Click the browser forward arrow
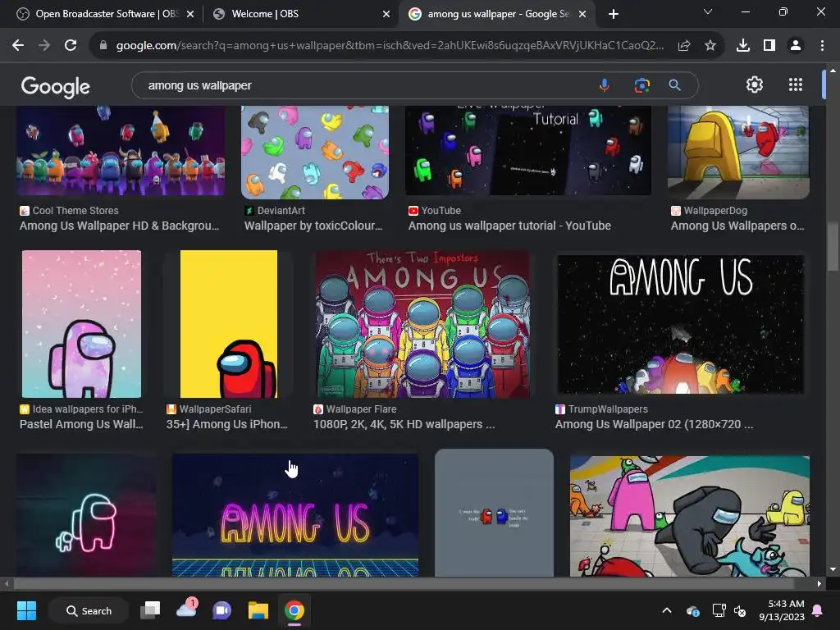Viewport: 840px width, 630px height. pos(44,46)
